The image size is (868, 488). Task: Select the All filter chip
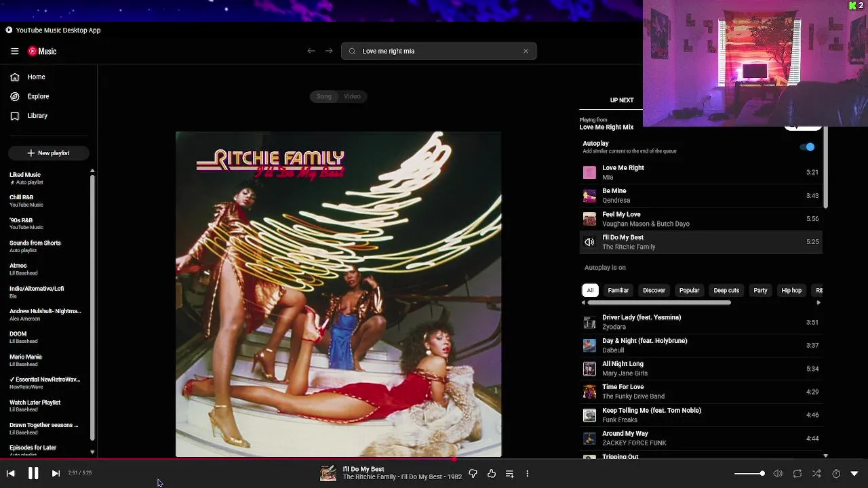click(x=590, y=290)
